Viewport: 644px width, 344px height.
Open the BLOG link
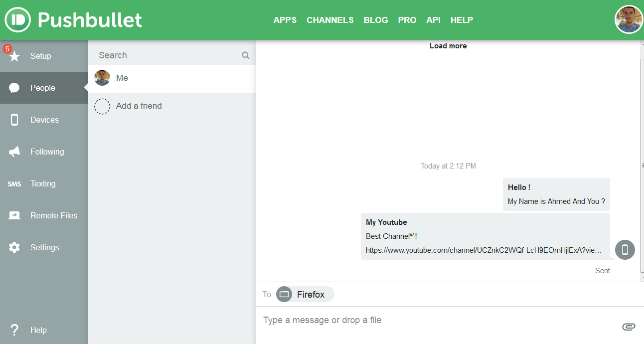pyautogui.click(x=376, y=20)
